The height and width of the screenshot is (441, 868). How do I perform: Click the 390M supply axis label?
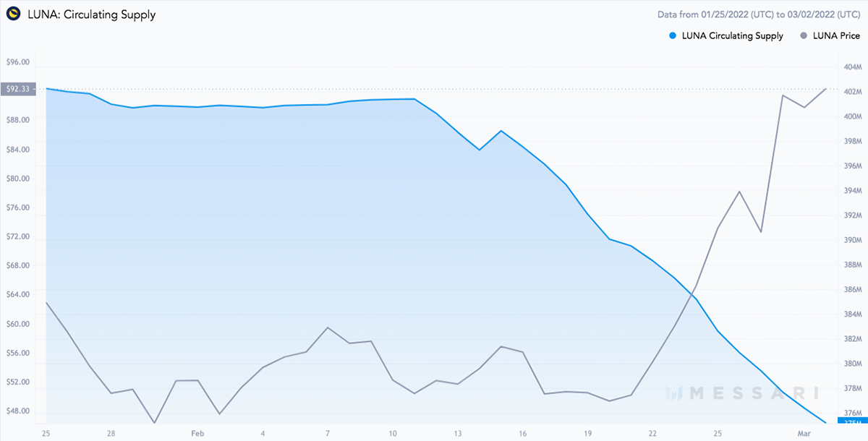tap(851, 240)
